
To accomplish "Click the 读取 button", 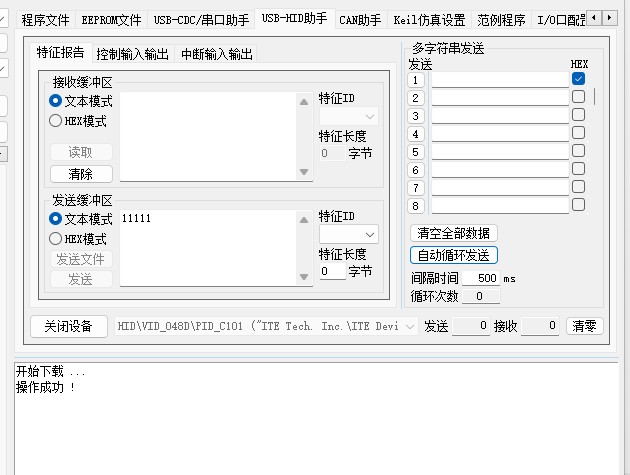I will point(81,152).
